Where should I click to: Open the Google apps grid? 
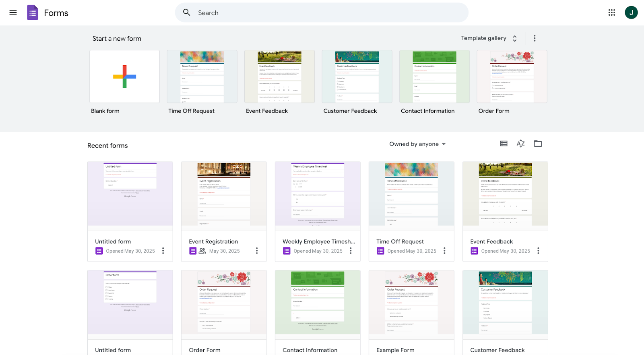612,12
